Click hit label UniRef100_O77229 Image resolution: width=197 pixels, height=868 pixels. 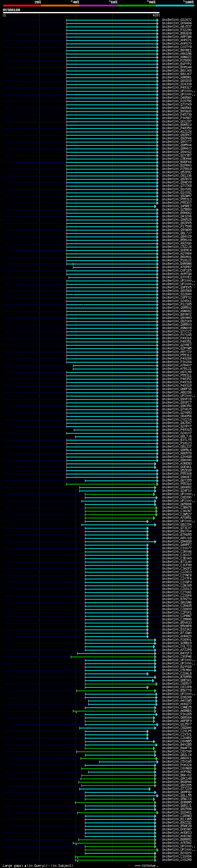[x=177, y=789]
